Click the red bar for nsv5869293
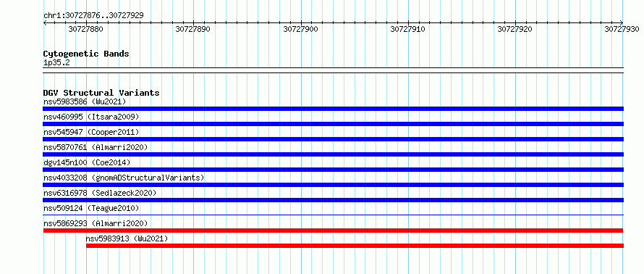644x274 pixels. pos(333,231)
